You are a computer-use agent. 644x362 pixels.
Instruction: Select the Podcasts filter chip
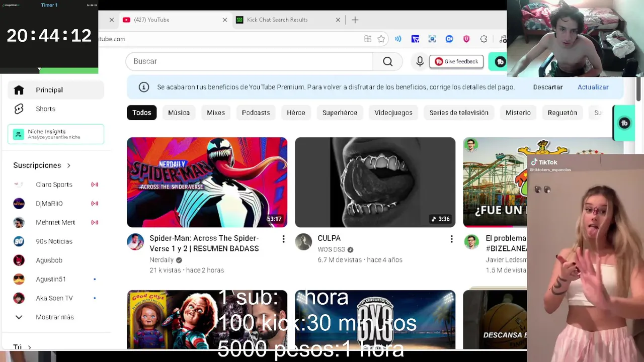[x=256, y=113]
